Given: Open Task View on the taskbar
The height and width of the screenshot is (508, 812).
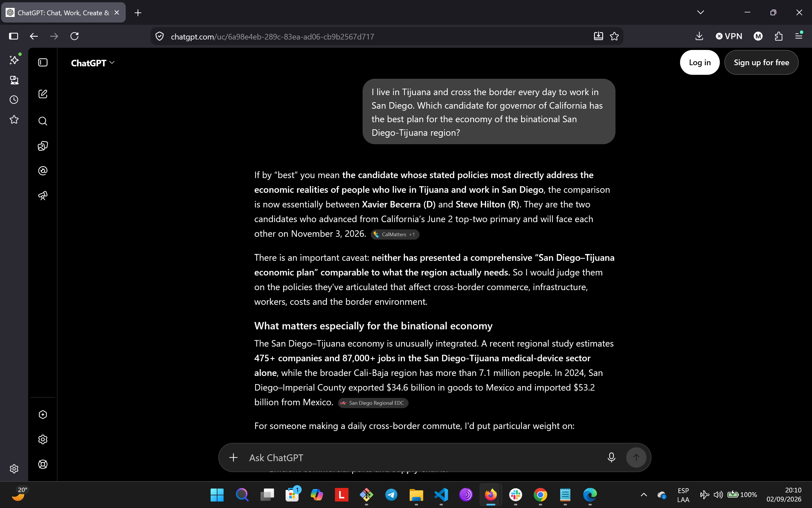Looking at the screenshot, I should pyautogui.click(x=267, y=495).
